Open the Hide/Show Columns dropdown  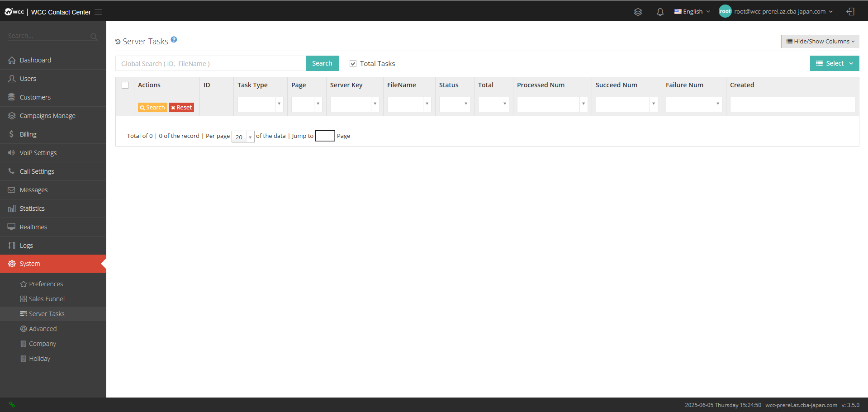pos(820,41)
